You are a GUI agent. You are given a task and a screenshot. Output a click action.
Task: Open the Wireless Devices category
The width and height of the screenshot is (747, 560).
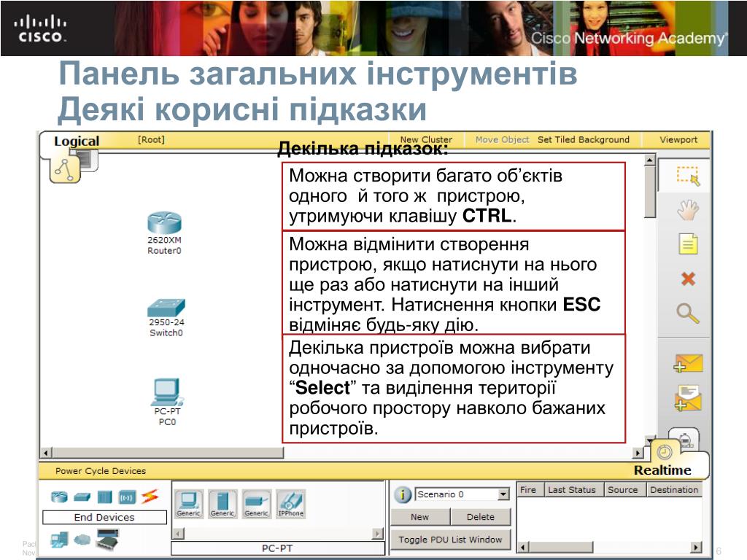click(x=127, y=497)
